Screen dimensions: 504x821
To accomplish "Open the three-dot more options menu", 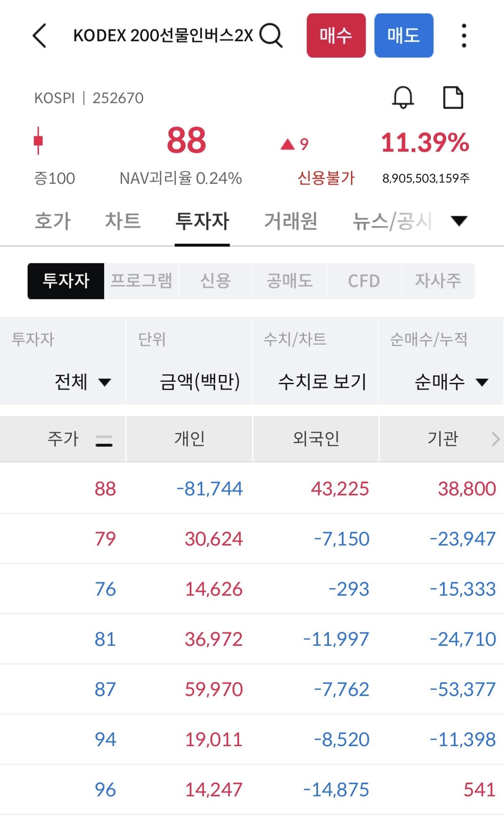I will tap(463, 36).
